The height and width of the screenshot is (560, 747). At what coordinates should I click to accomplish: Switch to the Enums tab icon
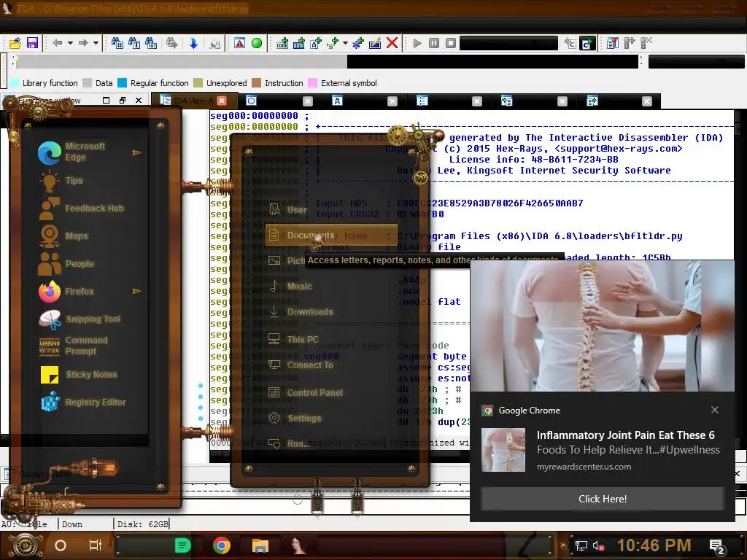422,101
